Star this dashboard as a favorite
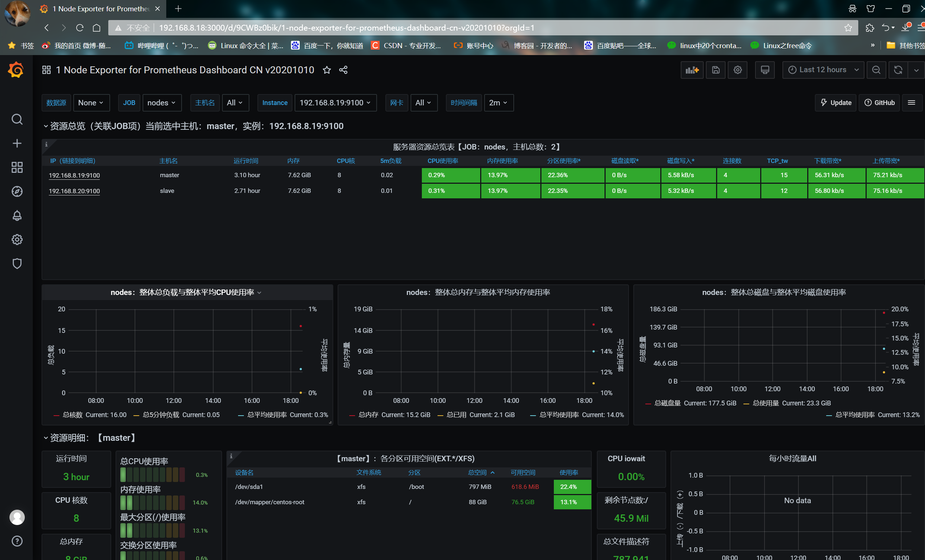Viewport: 925px width, 560px height. (x=327, y=70)
